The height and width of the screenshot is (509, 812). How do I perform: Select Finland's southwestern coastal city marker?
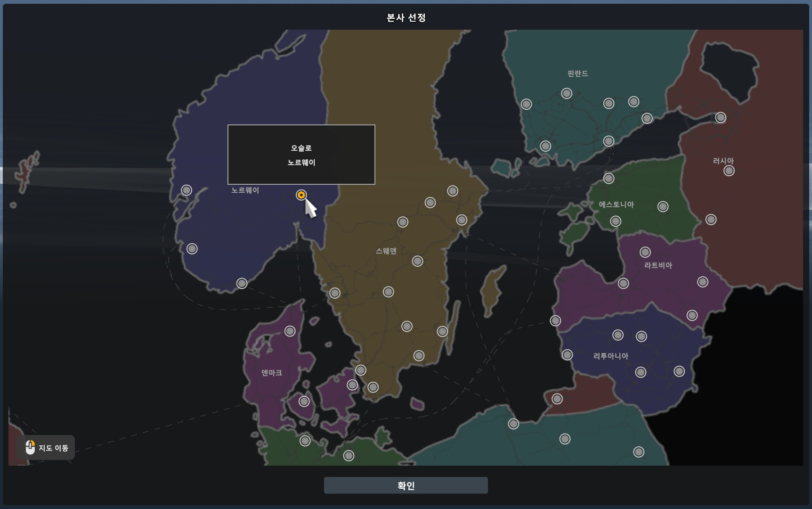pyautogui.click(x=545, y=146)
